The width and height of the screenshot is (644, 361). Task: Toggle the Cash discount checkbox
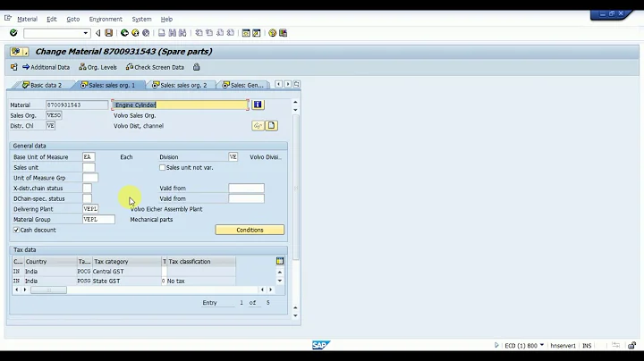point(16,231)
